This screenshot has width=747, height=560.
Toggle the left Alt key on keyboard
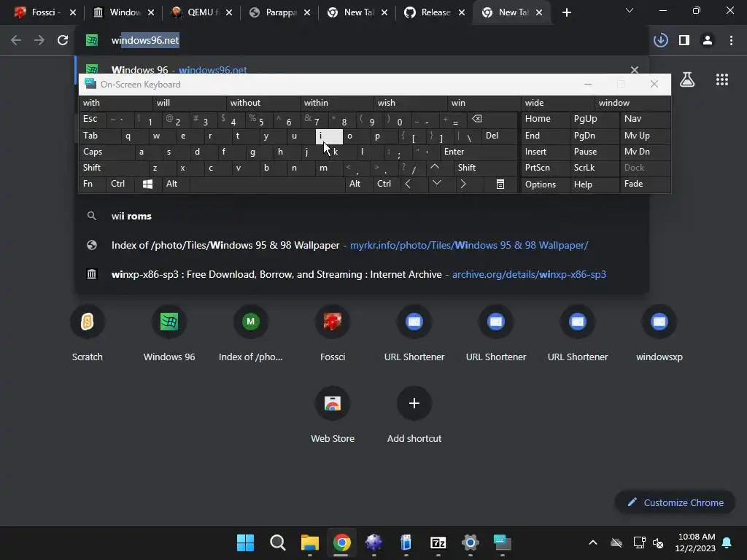175,184
